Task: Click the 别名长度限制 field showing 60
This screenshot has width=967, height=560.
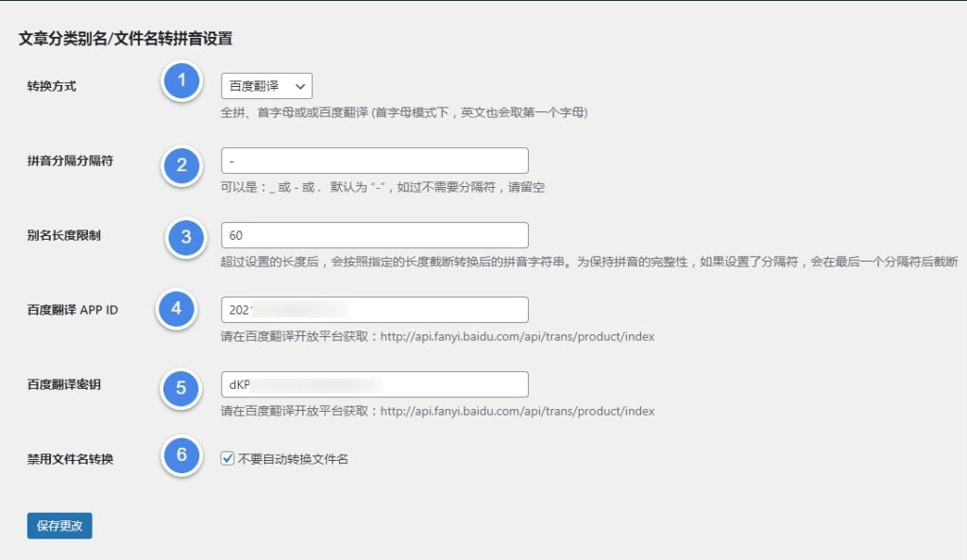Action: coord(374,234)
